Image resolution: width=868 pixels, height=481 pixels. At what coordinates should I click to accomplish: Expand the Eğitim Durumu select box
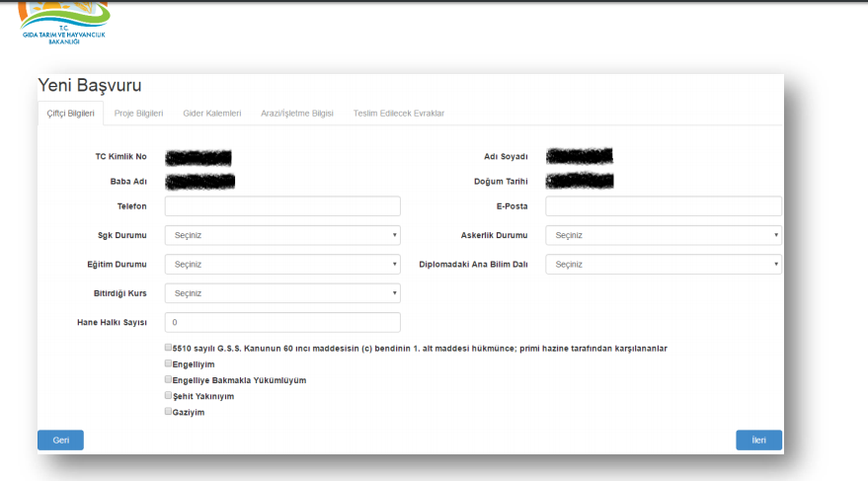coord(282,265)
